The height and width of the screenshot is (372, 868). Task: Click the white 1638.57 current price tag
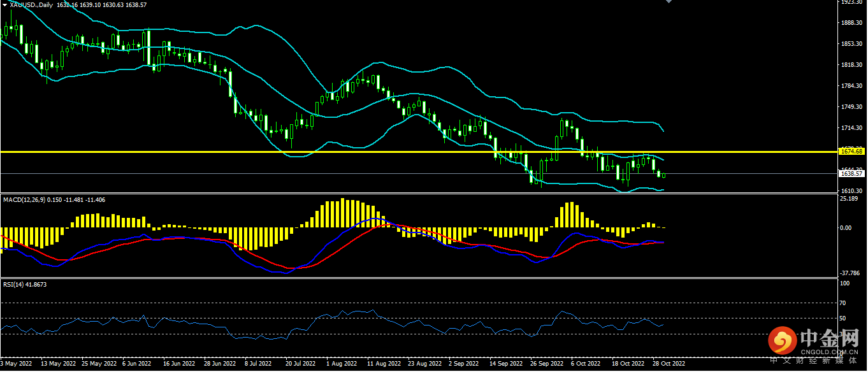pyautogui.click(x=852, y=173)
